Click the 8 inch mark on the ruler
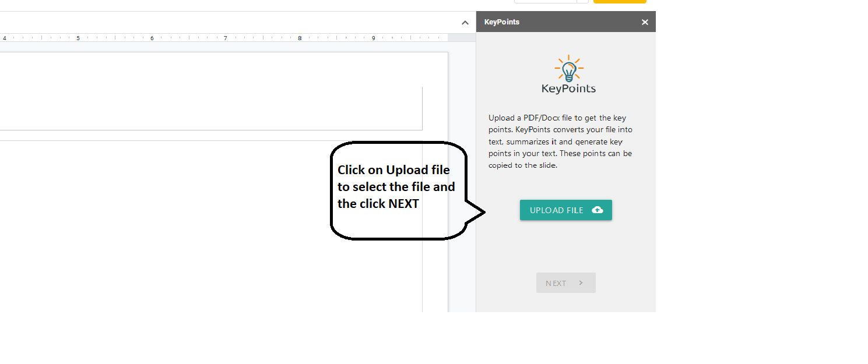The width and height of the screenshot is (868, 364). tap(299, 37)
